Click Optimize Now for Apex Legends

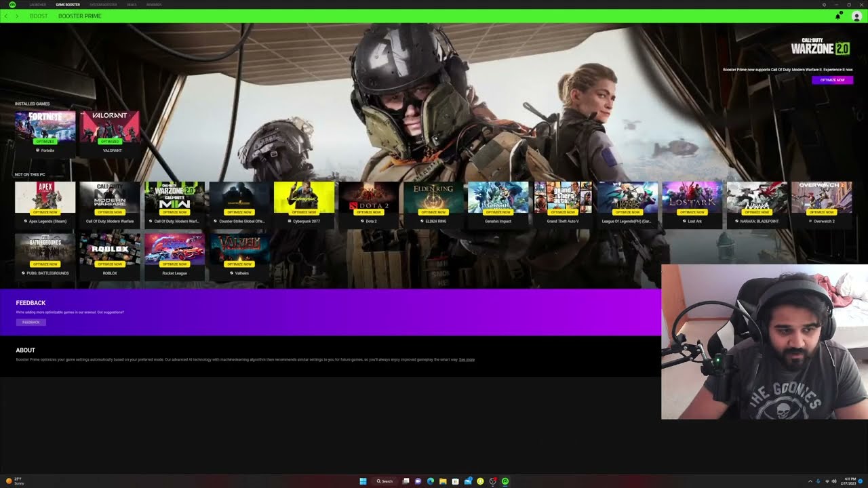tap(45, 212)
